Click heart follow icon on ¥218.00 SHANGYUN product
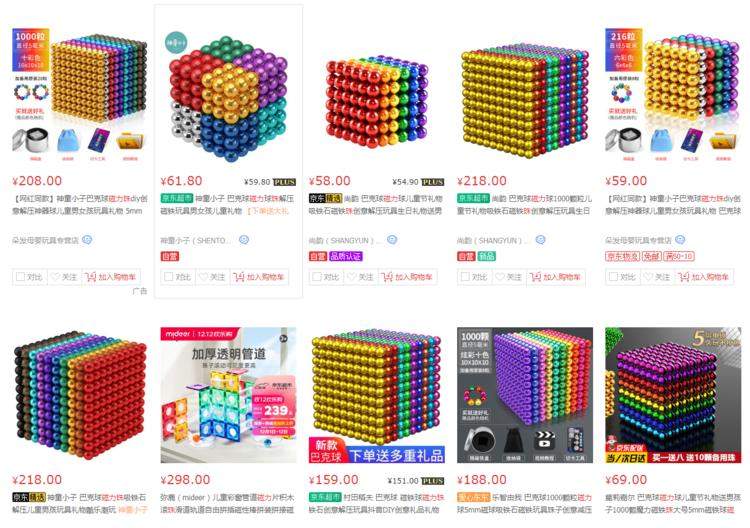Screen dimensions: 750x528 [x=500, y=277]
